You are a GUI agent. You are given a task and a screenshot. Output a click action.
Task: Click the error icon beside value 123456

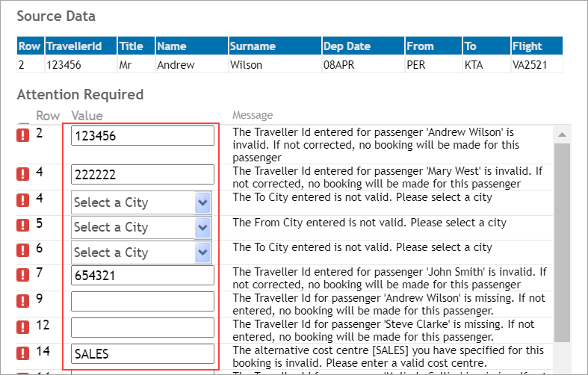pos(24,135)
